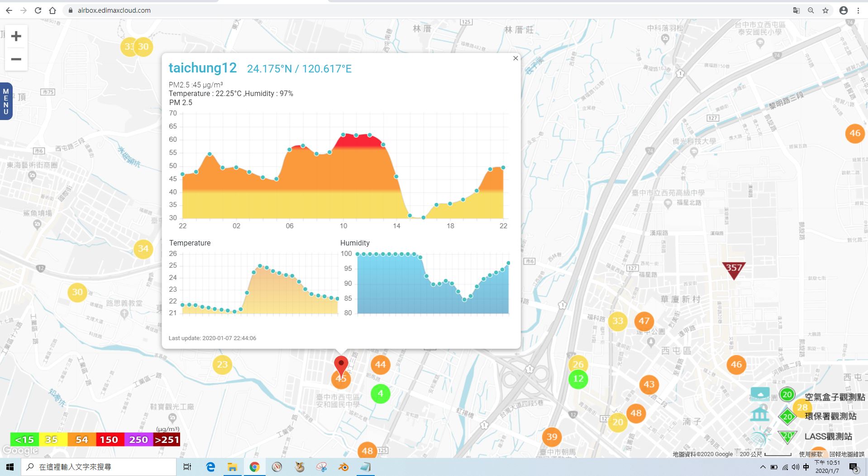Click the red 150 color legend swatch
This screenshot has height=476, width=868.
click(x=109, y=439)
